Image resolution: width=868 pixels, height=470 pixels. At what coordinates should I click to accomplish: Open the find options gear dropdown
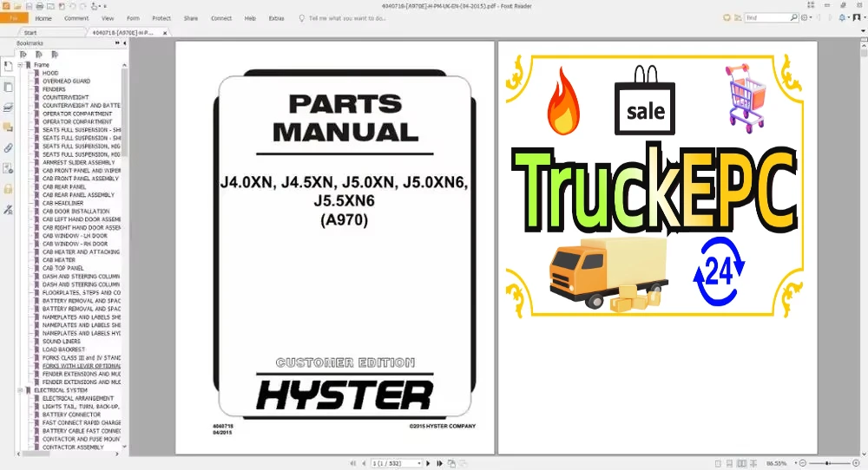coord(811,17)
